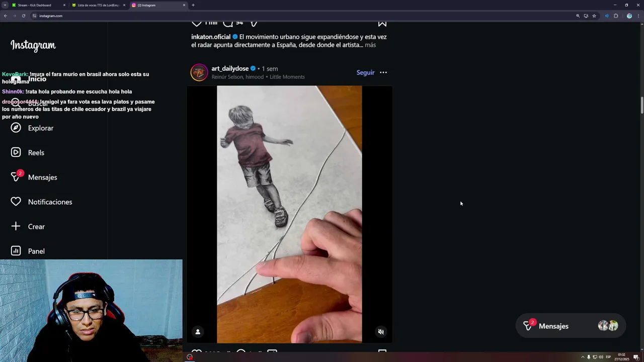Close the Kick Dashboard tab
This screenshot has height=362, width=644.
64,5
